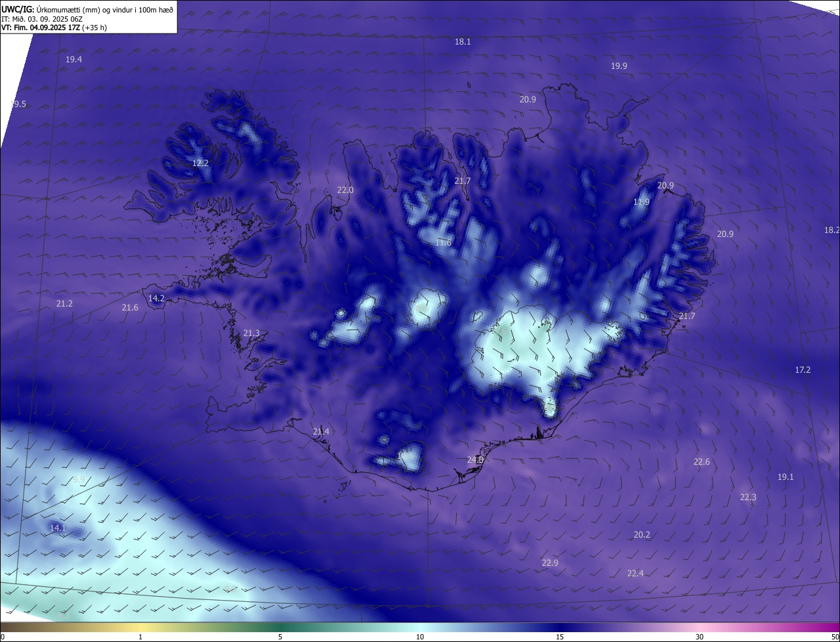Click the valid time line 'VT: Fim. 04.09.2025 17Z (+35 h)'
This screenshot has height=642, width=840.
(x=54, y=28)
